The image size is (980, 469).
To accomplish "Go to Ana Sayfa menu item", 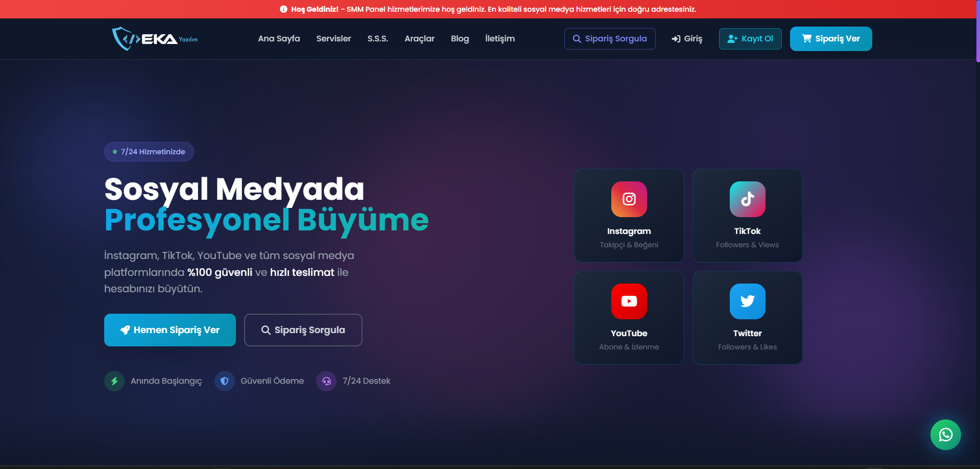I will 279,39.
